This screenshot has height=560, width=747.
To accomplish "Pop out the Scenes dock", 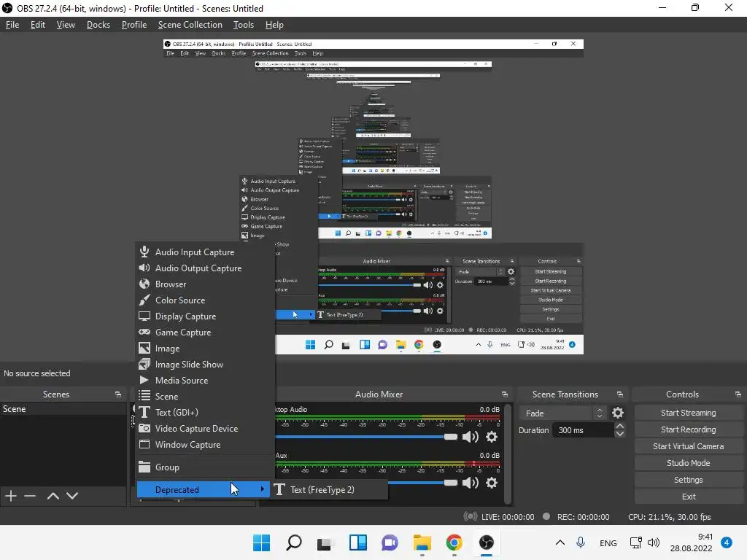I will coord(117,394).
